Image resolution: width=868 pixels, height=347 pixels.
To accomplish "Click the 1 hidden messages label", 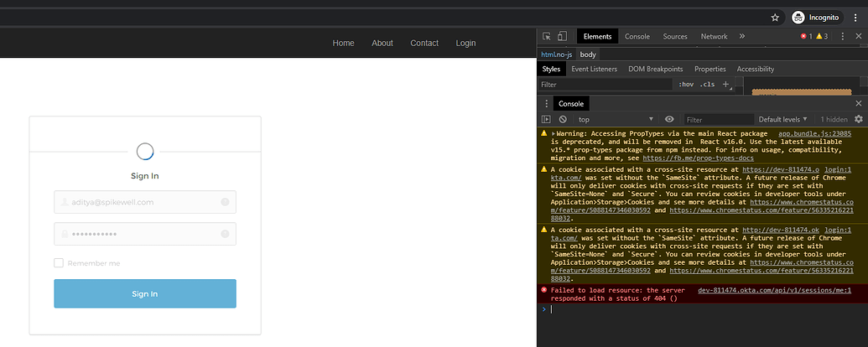I will pos(834,119).
